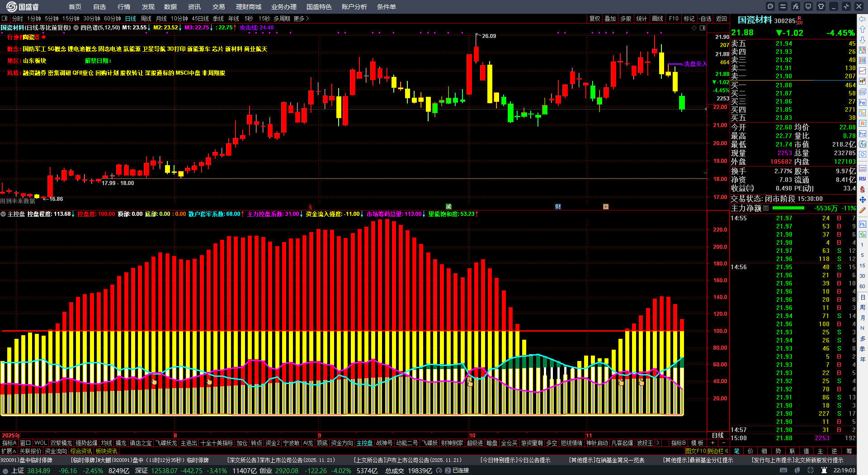The width and height of the screenshot is (868, 475).
Task: Open the 模板 template menu
Action: tap(697, 443)
